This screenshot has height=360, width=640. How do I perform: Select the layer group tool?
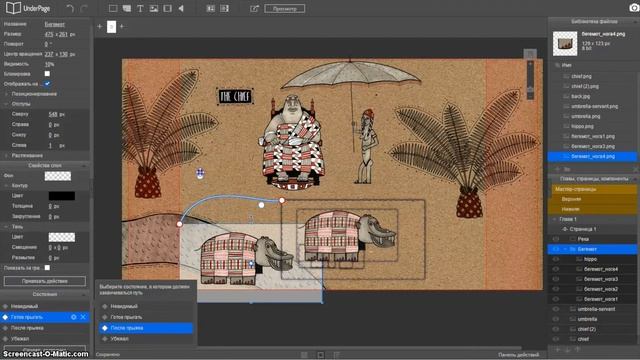(x=127, y=8)
